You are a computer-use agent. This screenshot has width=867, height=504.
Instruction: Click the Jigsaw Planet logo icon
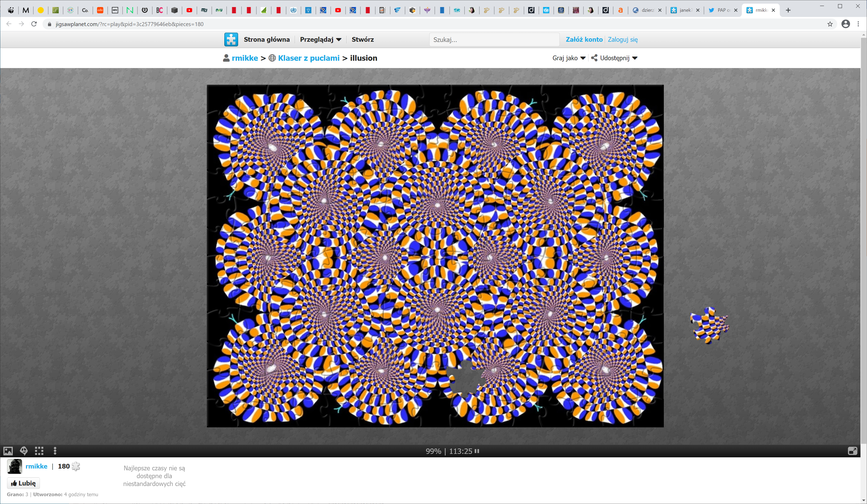pyautogui.click(x=231, y=40)
